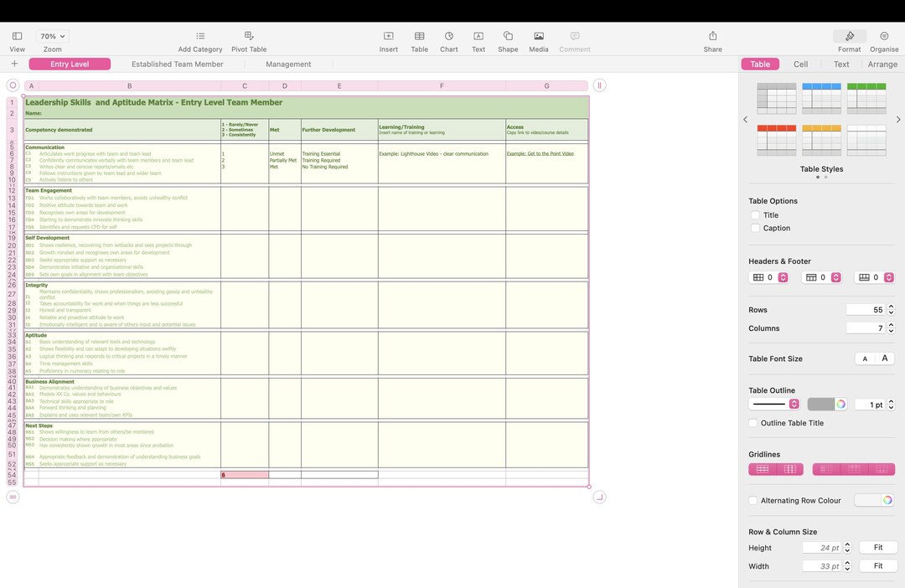
Task: Click the Table Outline colour swatch
Action: (x=816, y=404)
